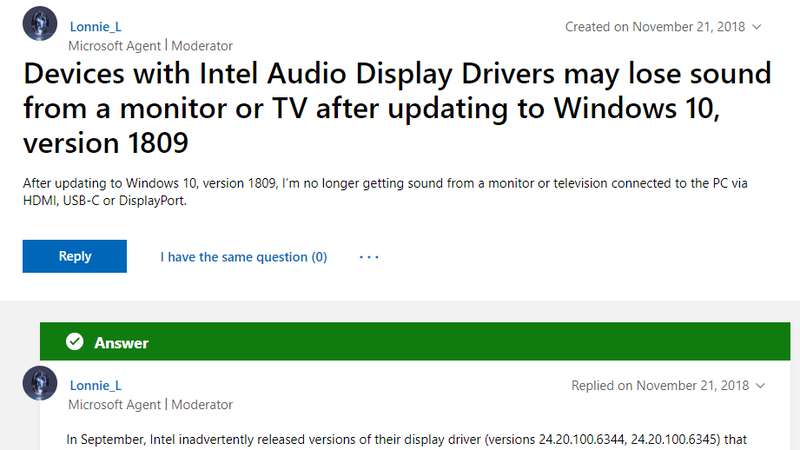Click the Replied on November 21, 2018 text
The width and height of the screenshot is (800, 450).
point(661,386)
